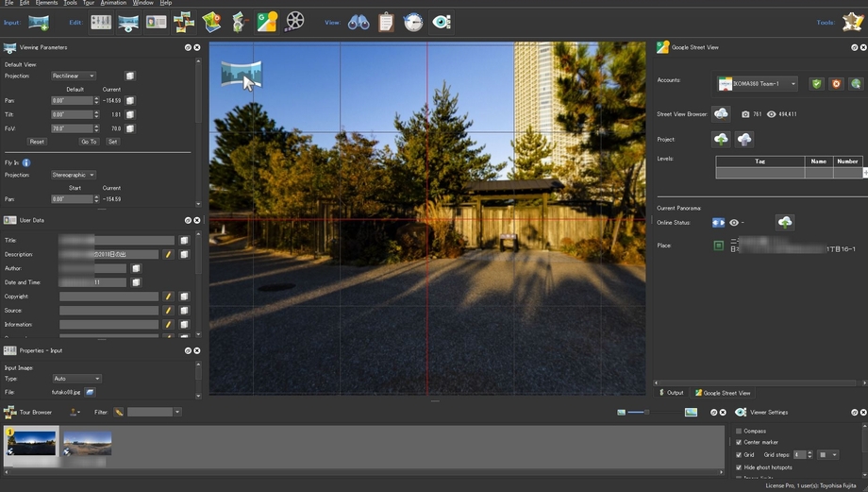Open the Elements menu
This screenshot has height=492, width=868.
(x=46, y=3)
